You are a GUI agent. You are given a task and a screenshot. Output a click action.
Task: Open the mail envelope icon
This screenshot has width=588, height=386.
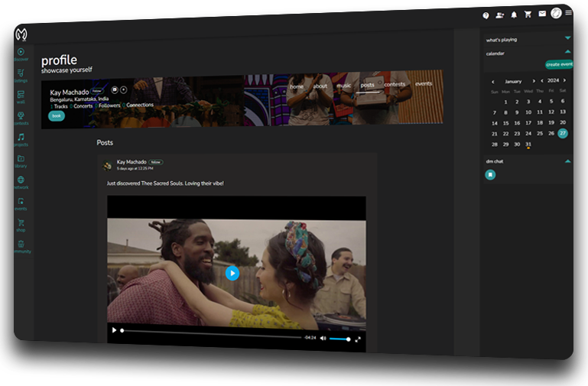(542, 13)
